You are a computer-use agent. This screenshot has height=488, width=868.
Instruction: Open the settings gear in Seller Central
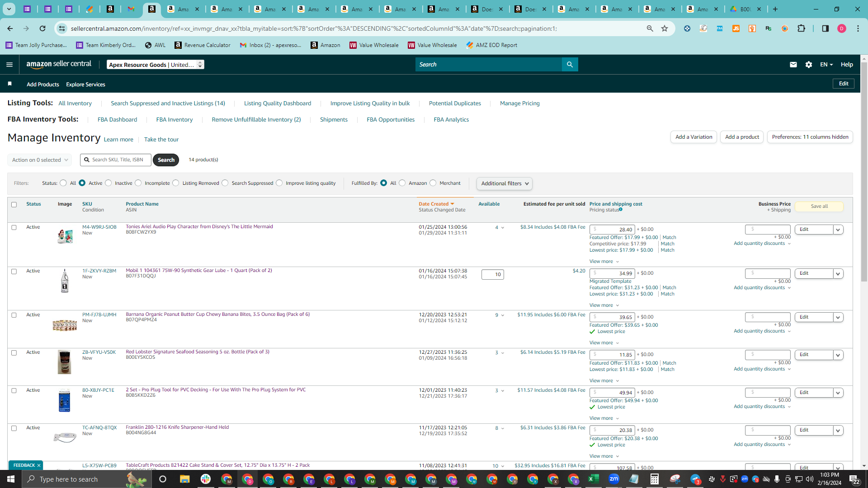(809, 65)
